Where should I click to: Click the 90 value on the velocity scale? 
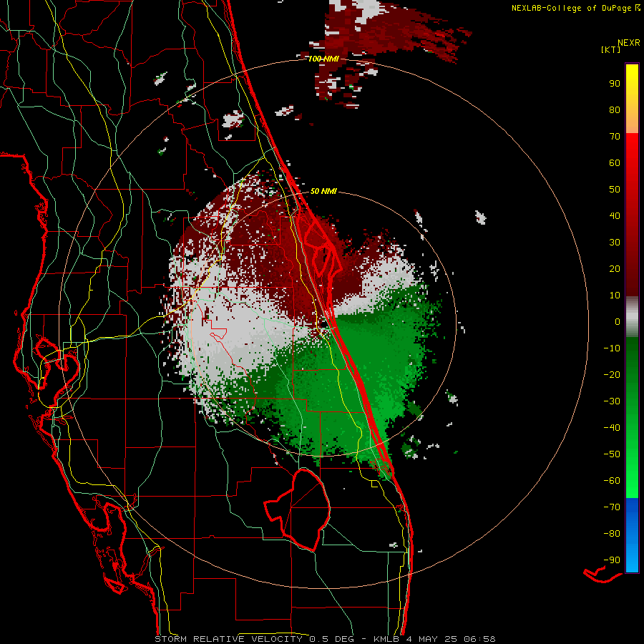tap(615, 84)
